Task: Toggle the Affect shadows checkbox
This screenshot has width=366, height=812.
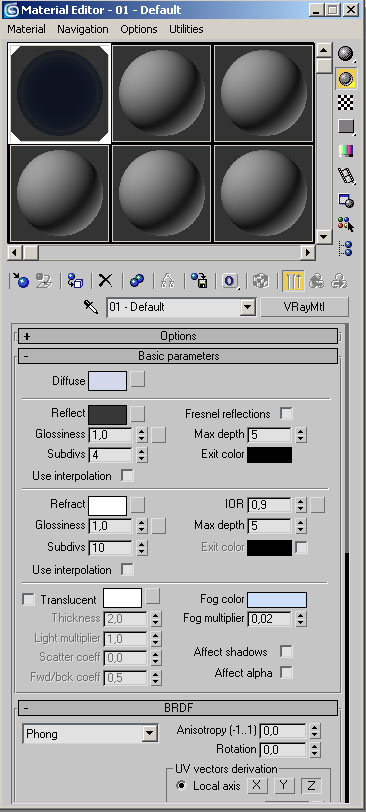Action: click(286, 651)
